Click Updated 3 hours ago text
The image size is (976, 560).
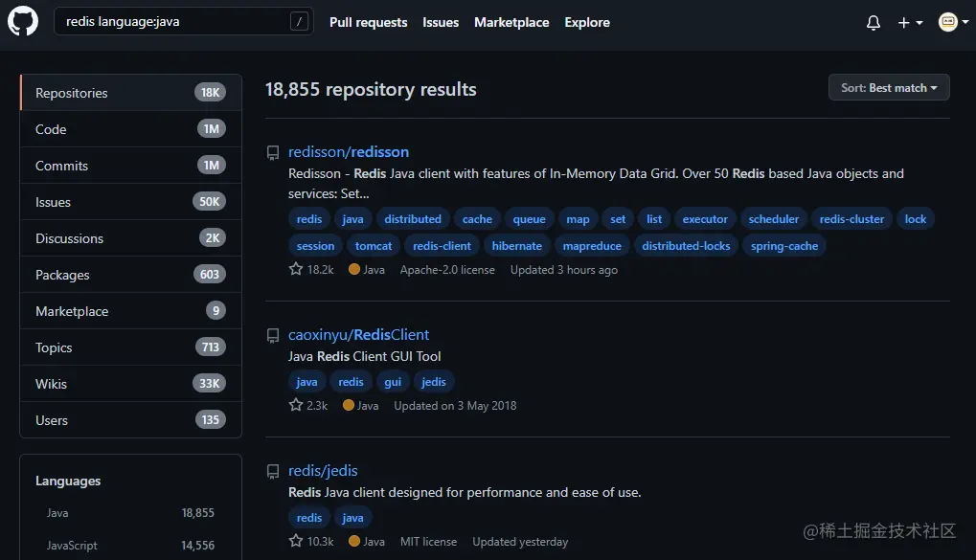[564, 270]
